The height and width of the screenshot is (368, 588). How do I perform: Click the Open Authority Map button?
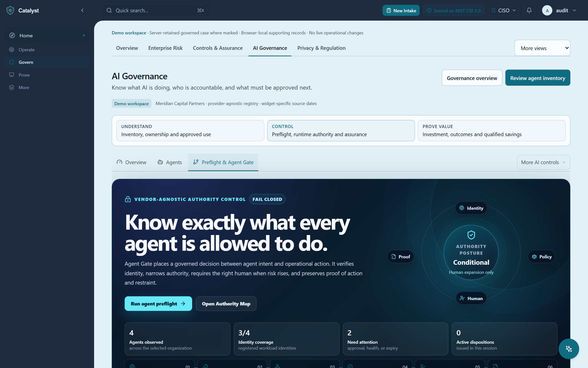[x=226, y=303]
